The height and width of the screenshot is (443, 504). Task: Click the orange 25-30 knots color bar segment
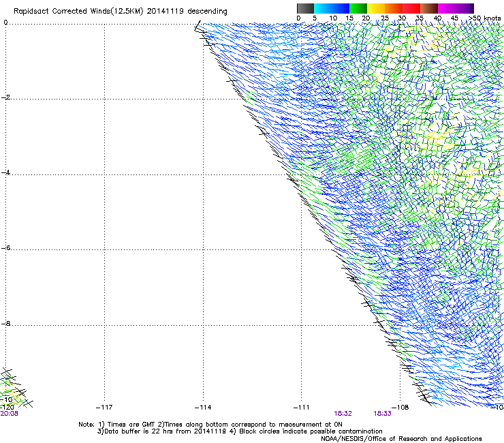tap(394, 8)
